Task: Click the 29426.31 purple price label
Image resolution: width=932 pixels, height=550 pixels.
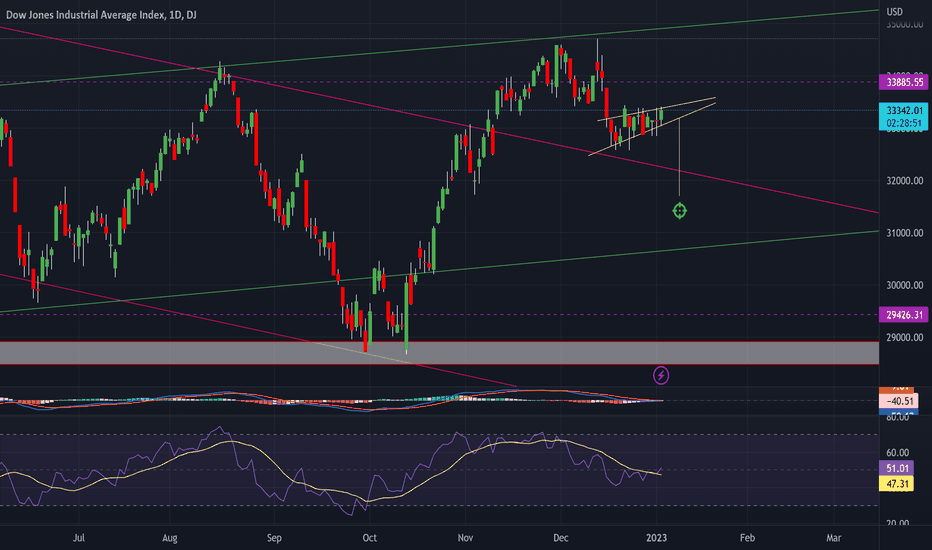Action: pyautogui.click(x=904, y=315)
